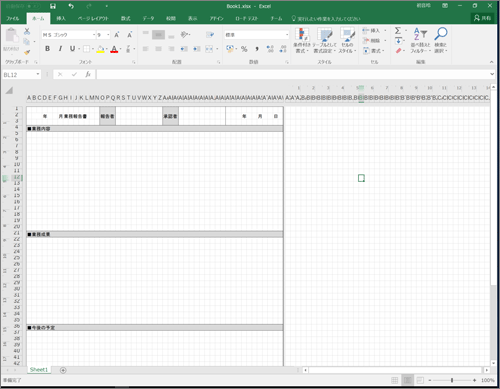
Task: Open the File tab
Action: click(x=13, y=18)
